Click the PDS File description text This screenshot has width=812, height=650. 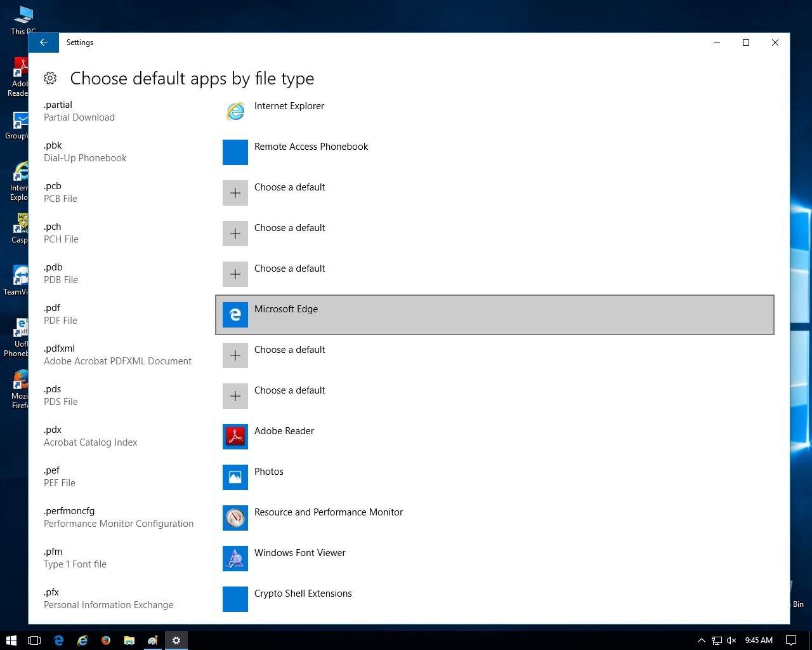point(61,402)
